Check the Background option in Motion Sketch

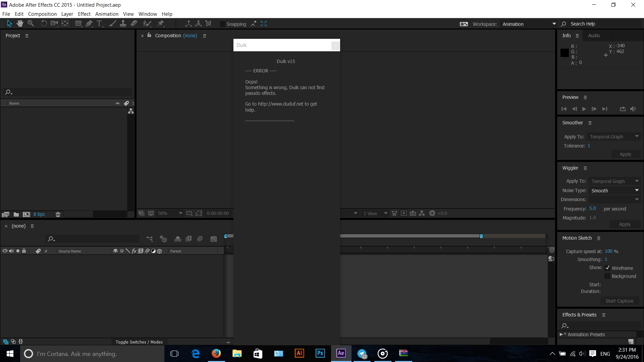607,276
